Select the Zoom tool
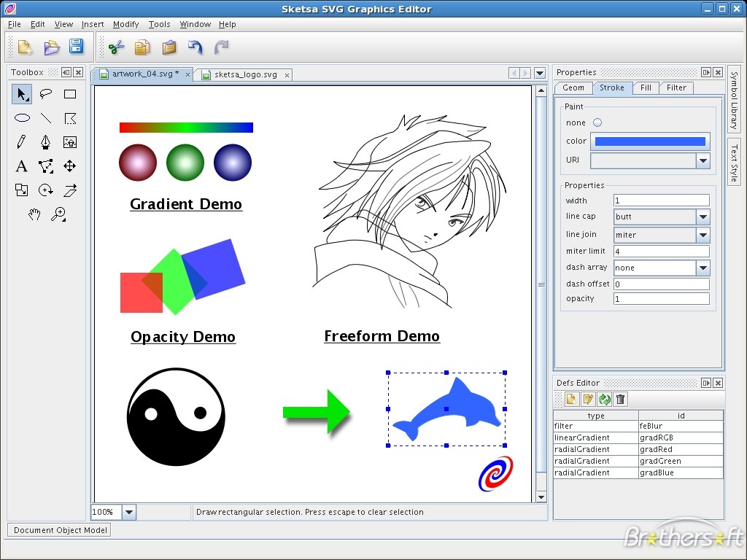This screenshot has height=560, width=747. click(x=59, y=214)
